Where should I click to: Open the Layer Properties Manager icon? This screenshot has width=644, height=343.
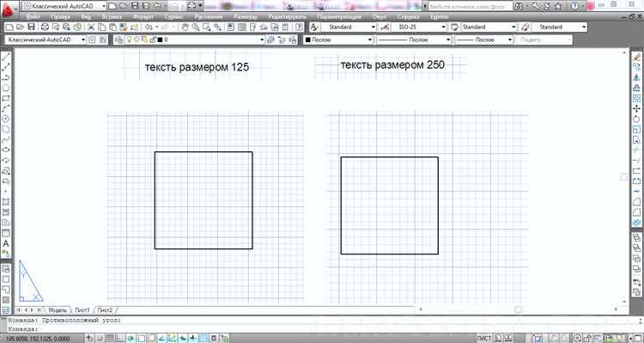pos(118,40)
